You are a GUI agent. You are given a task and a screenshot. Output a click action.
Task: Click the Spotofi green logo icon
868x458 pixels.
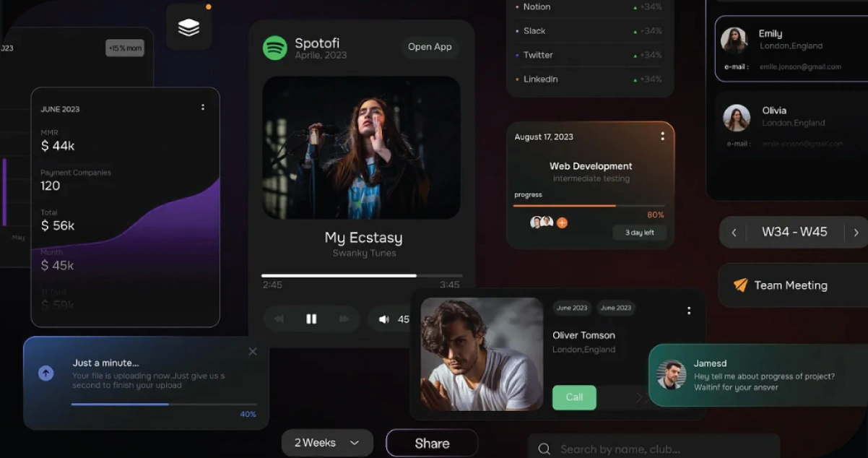tap(275, 48)
